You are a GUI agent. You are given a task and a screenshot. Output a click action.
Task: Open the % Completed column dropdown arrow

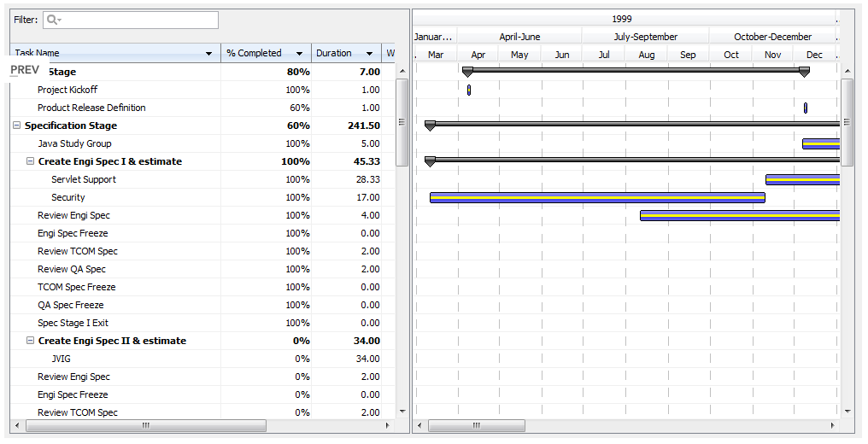[299, 54]
